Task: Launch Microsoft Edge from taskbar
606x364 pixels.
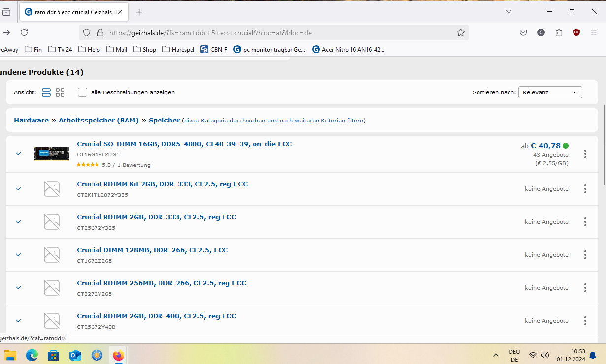Action: (x=32, y=355)
